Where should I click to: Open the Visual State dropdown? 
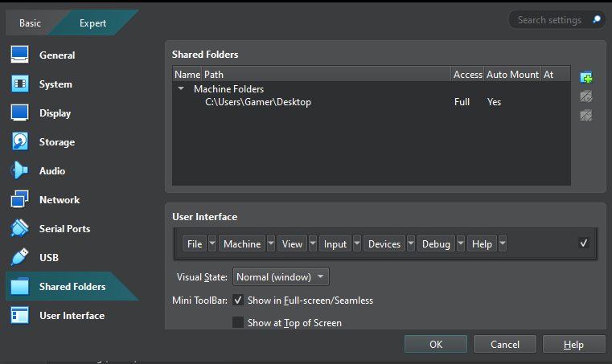[281, 277]
